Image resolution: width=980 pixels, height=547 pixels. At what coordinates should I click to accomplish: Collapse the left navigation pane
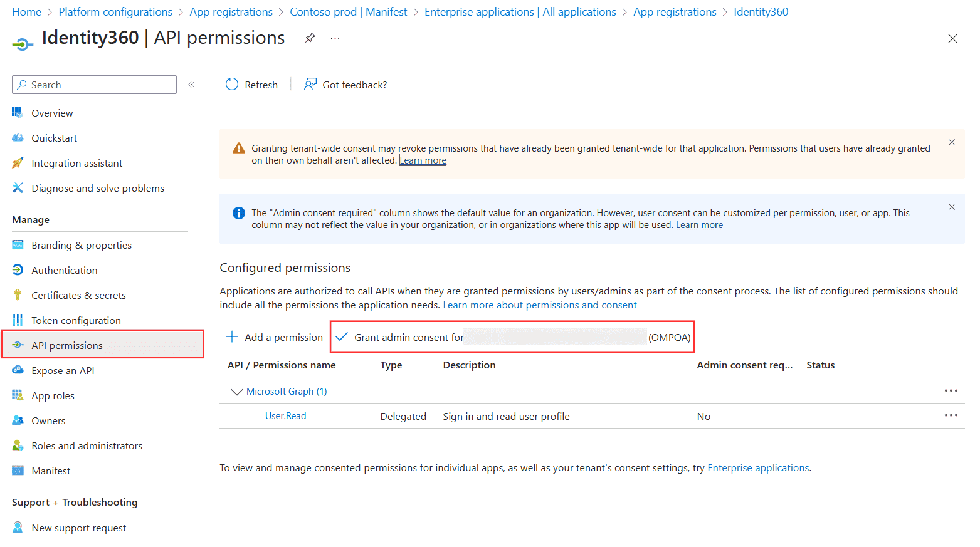pyautogui.click(x=191, y=84)
